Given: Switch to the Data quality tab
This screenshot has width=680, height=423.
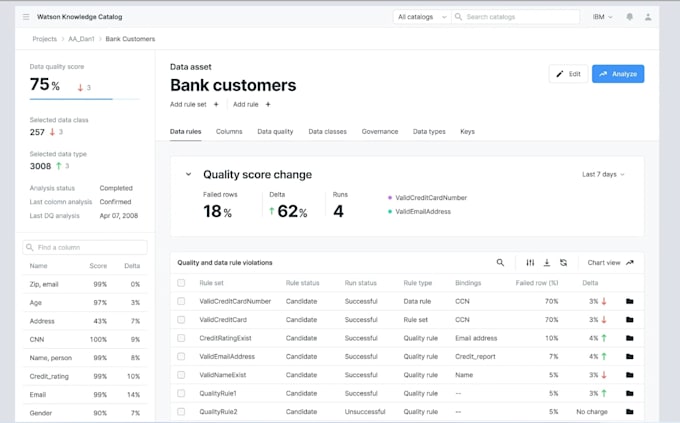Looking at the screenshot, I should pos(275,131).
